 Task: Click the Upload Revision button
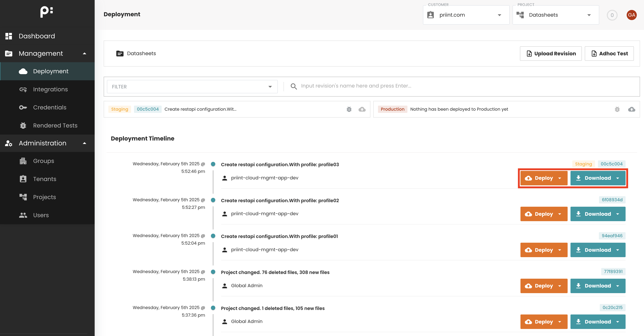click(x=551, y=53)
